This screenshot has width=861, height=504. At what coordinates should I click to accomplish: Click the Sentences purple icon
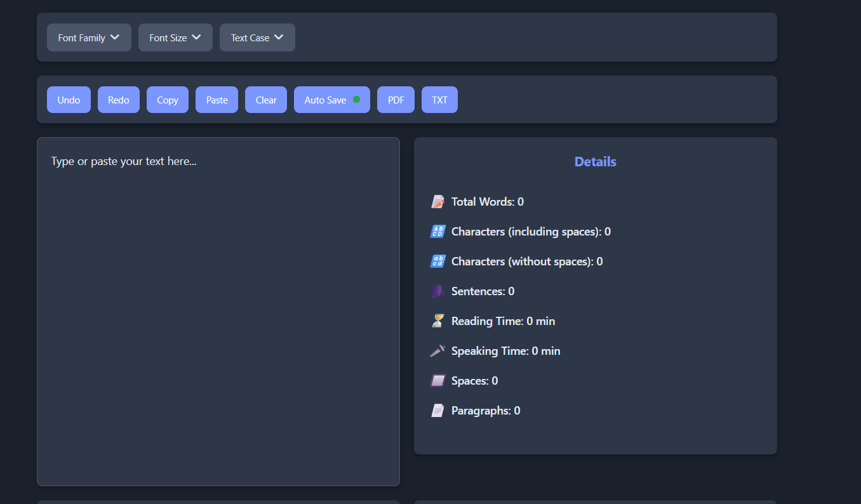pos(437,291)
